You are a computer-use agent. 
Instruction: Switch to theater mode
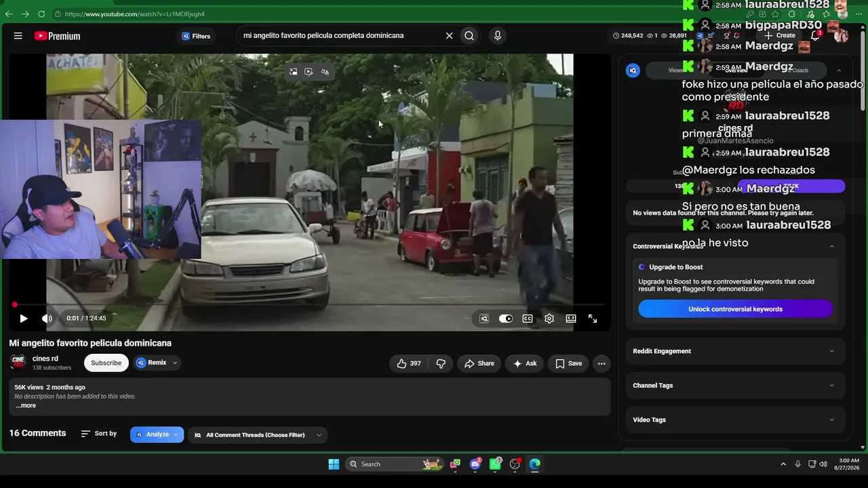pos(571,319)
